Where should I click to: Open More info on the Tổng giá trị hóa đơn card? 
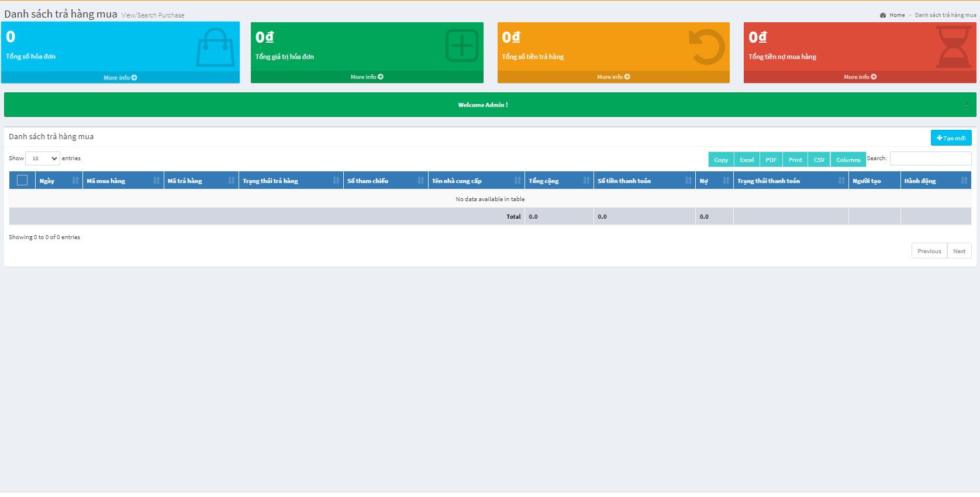point(367,77)
